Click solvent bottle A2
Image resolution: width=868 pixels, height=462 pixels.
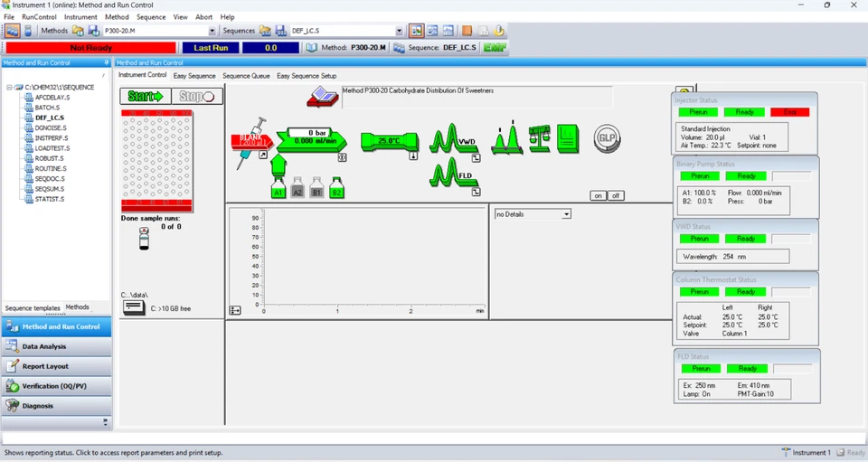pos(297,187)
